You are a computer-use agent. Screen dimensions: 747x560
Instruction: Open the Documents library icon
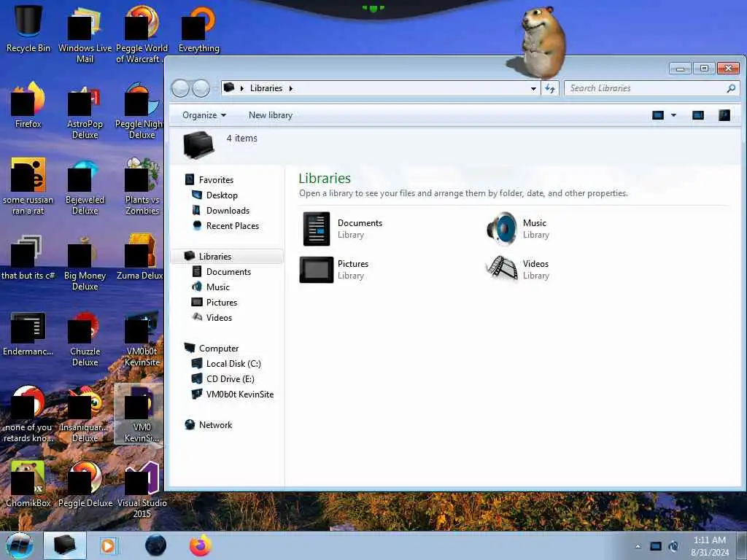pyautogui.click(x=317, y=228)
